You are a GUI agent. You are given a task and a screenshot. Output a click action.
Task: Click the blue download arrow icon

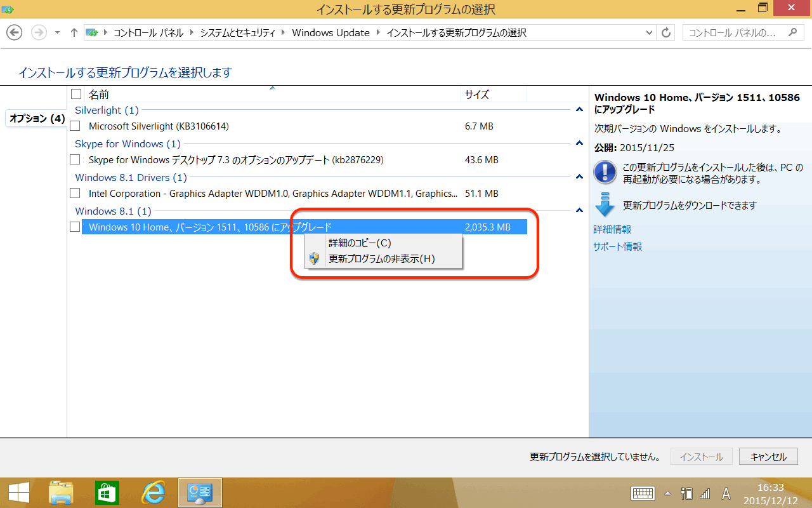pos(605,205)
